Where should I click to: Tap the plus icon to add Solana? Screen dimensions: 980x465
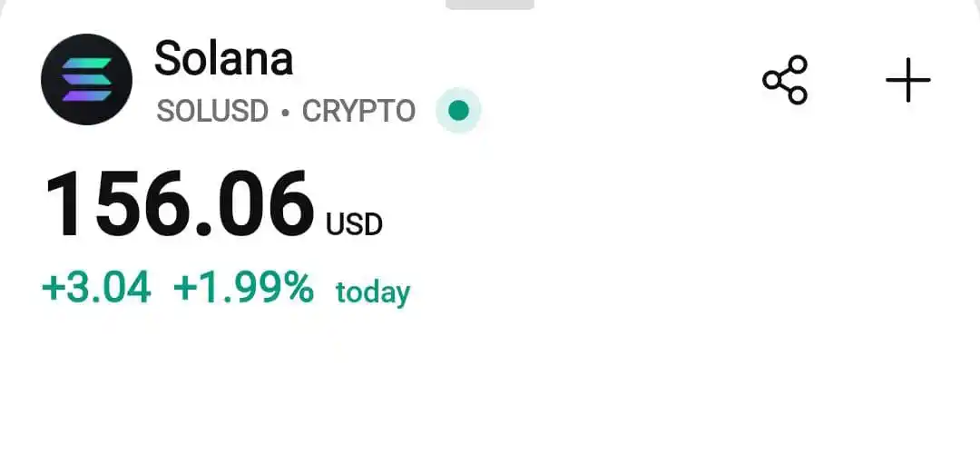click(x=908, y=80)
